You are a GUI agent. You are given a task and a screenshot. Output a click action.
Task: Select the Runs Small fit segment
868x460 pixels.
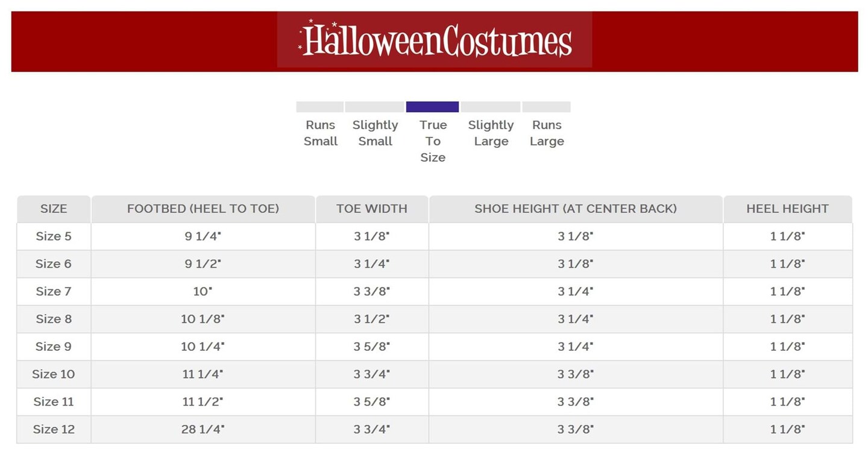pyautogui.click(x=319, y=107)
